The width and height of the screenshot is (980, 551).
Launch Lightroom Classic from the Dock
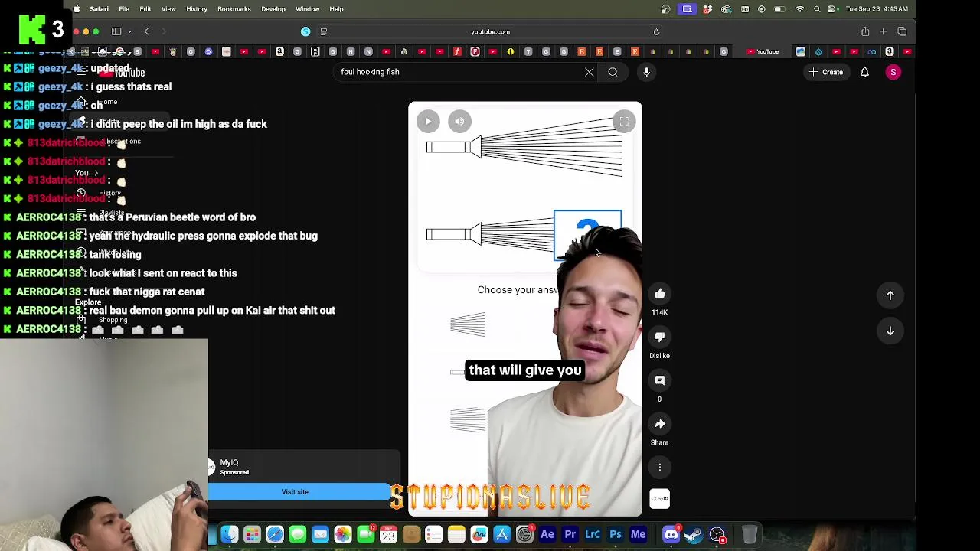coord(593,534)
